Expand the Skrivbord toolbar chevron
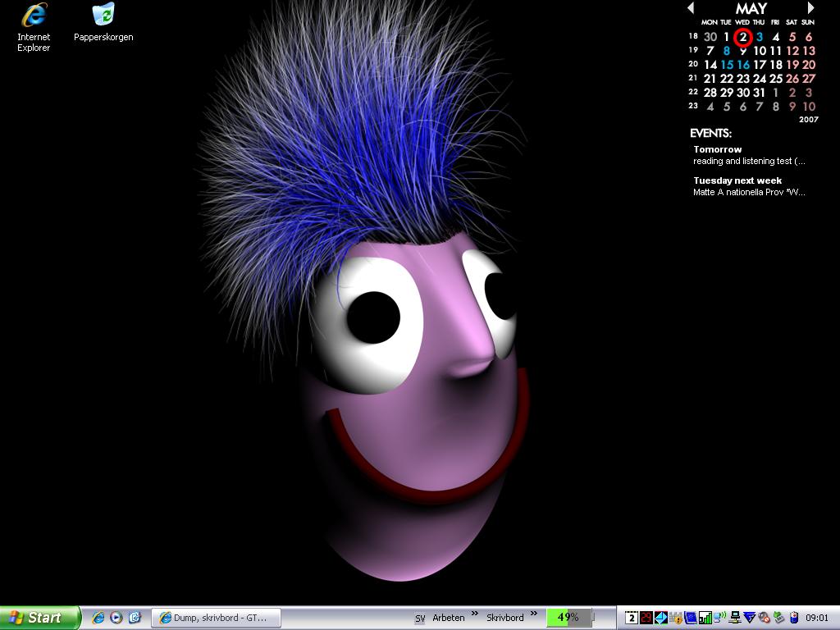 533,614
